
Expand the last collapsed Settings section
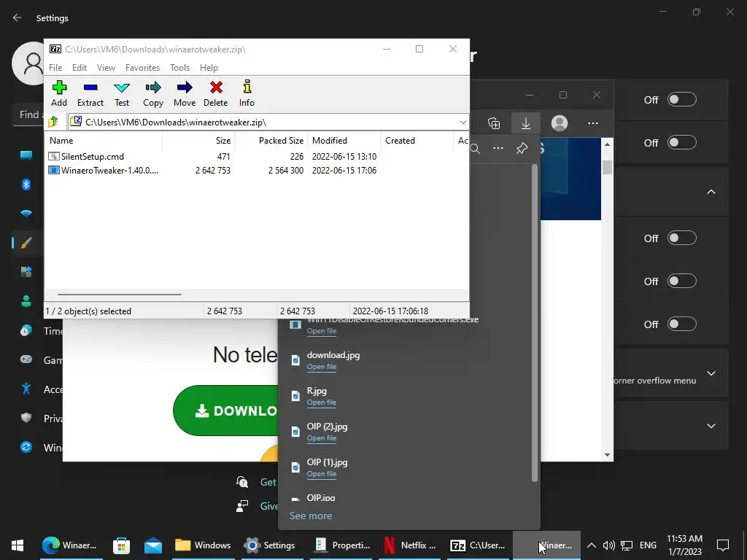[711, 426]
